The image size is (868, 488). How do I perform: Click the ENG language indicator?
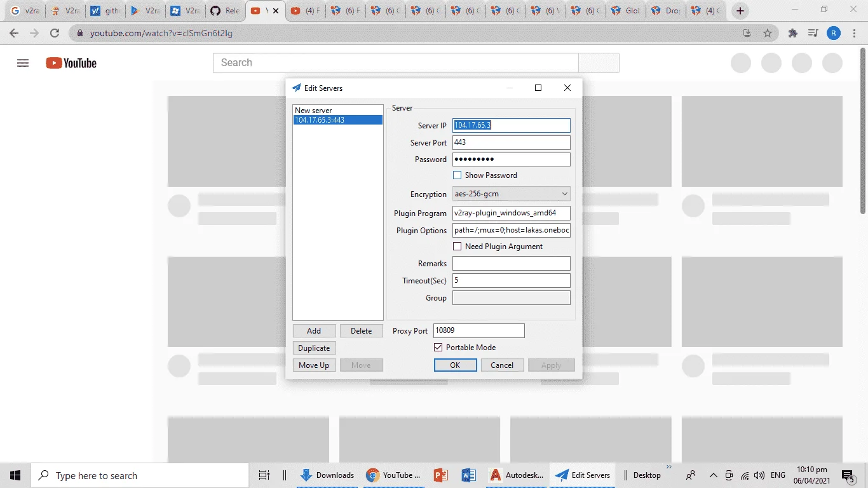pos(778,475)
